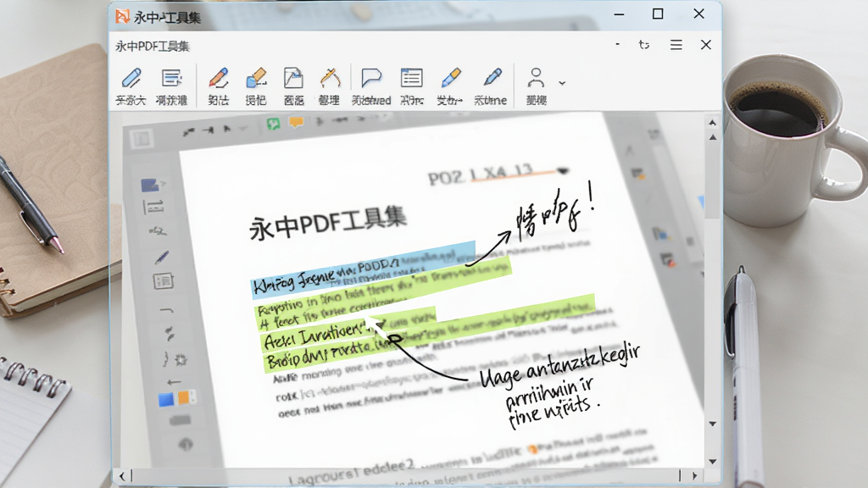Click the user profile icon in the toolbar
This screenshot has width=868, height=488.
coord(536,78)
